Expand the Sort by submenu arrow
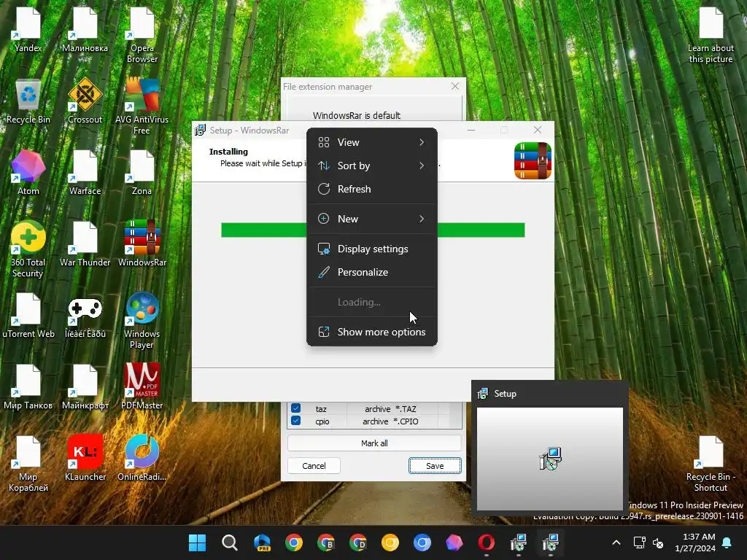 (x=422, y=166)
